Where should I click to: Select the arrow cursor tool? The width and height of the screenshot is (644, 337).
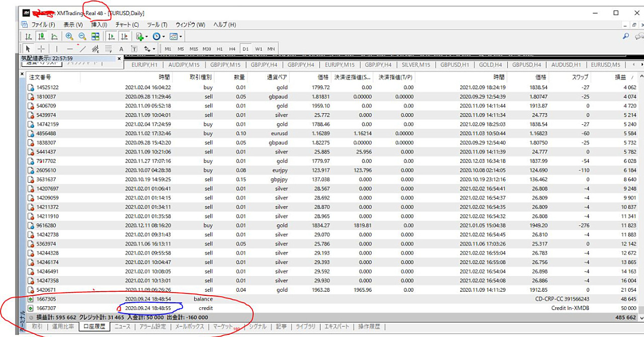coord(28,49)
